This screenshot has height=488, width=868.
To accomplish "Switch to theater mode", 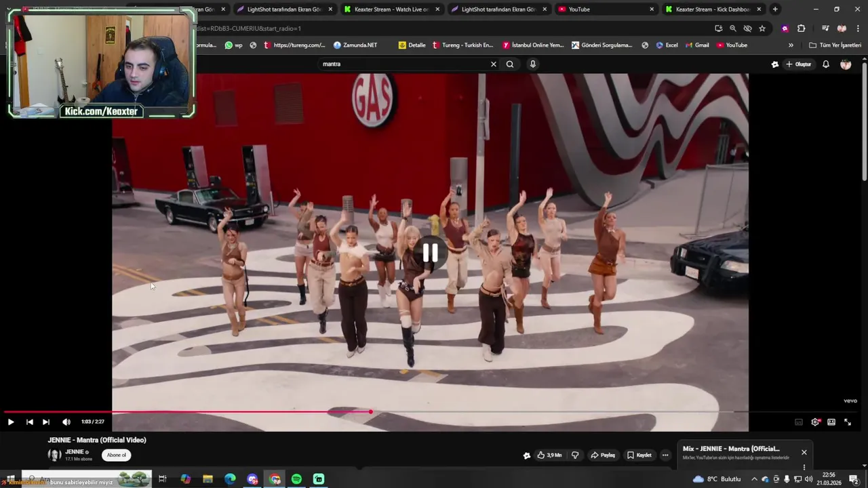I will coord(831,422).
